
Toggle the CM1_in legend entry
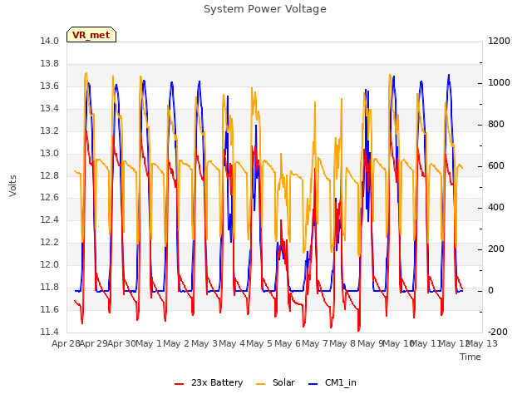click(332, 382)
